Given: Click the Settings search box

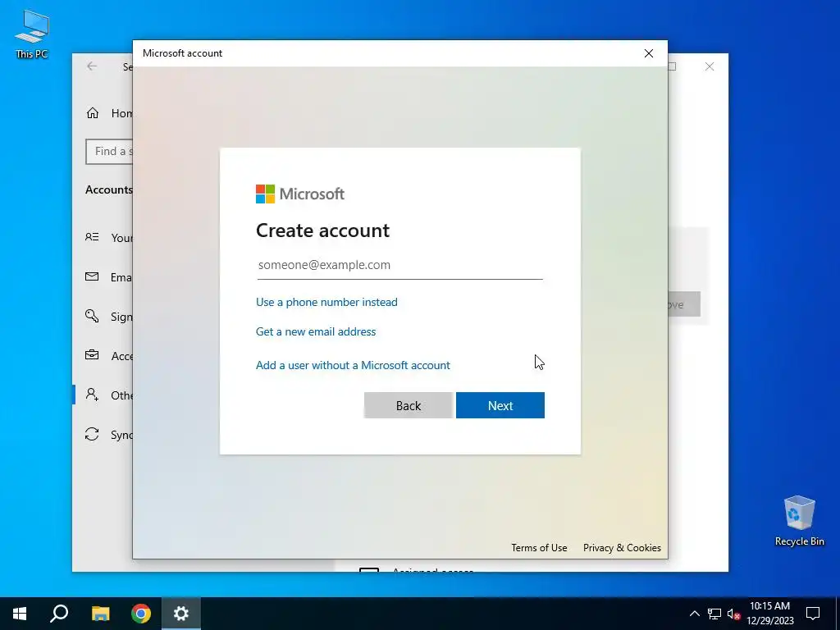Looking at the screenshot, I should point(110,152).
